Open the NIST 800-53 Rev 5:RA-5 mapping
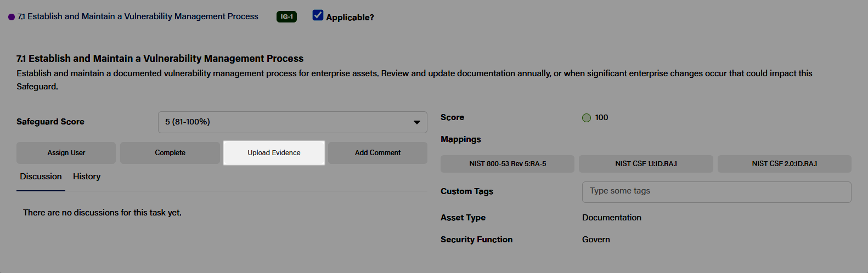The image size is (868, 273). click(508, 164)
